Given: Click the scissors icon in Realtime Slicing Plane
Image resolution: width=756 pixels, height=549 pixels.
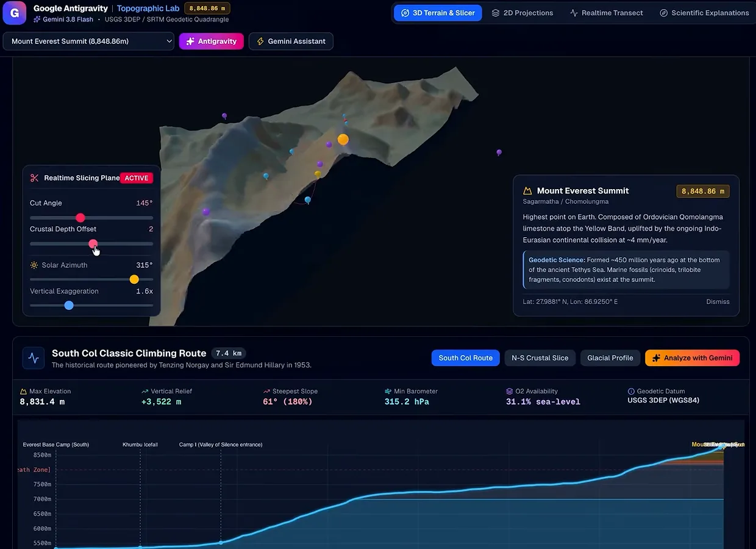Looking at the screenshot, I should point(35,178).
